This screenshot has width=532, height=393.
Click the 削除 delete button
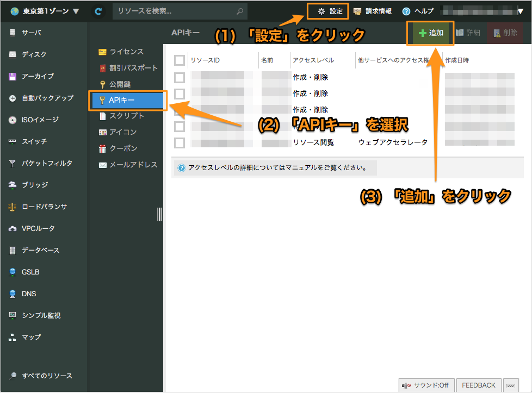coord(505,33)
